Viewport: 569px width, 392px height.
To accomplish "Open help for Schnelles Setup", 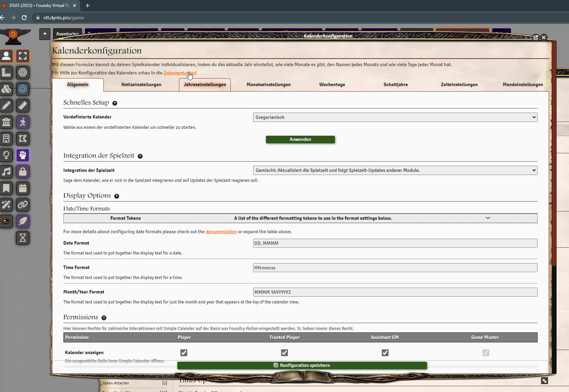I will coord(115,103).
